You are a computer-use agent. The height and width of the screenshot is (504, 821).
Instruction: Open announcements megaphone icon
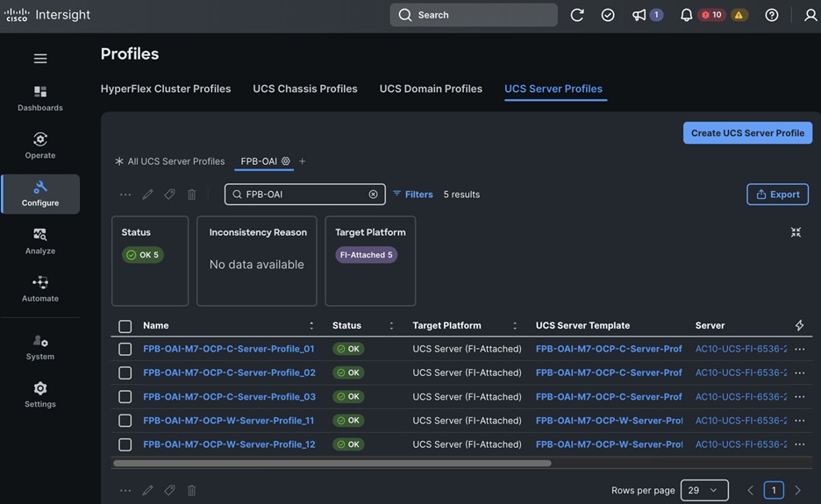[639, 15]
